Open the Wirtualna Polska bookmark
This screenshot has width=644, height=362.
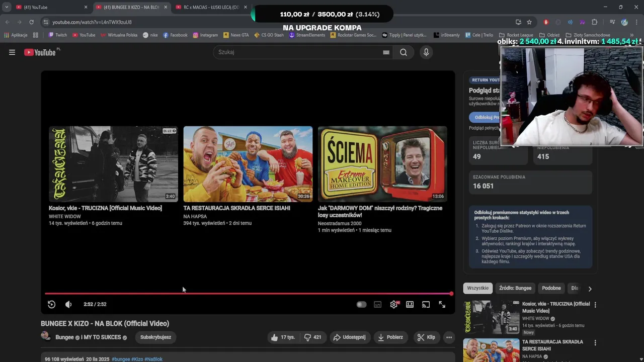coord(119,35)
